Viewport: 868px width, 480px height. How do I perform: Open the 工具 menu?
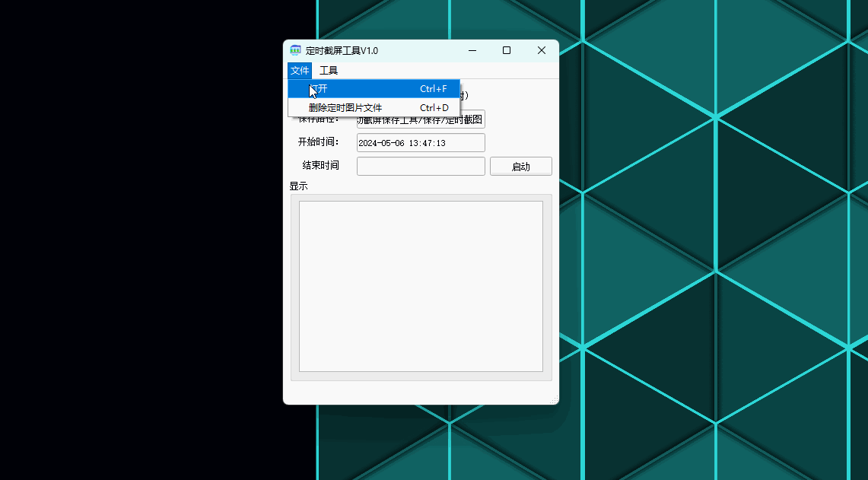point(329,70)
